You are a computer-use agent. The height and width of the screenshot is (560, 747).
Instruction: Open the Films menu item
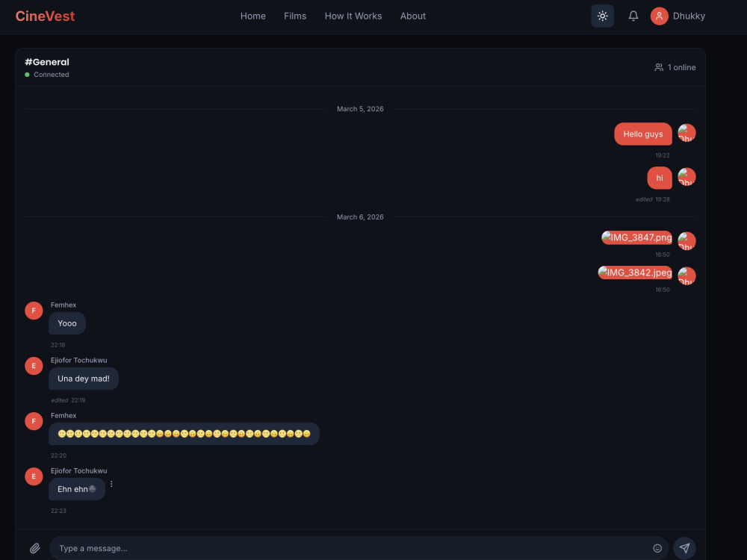(295, 16)
